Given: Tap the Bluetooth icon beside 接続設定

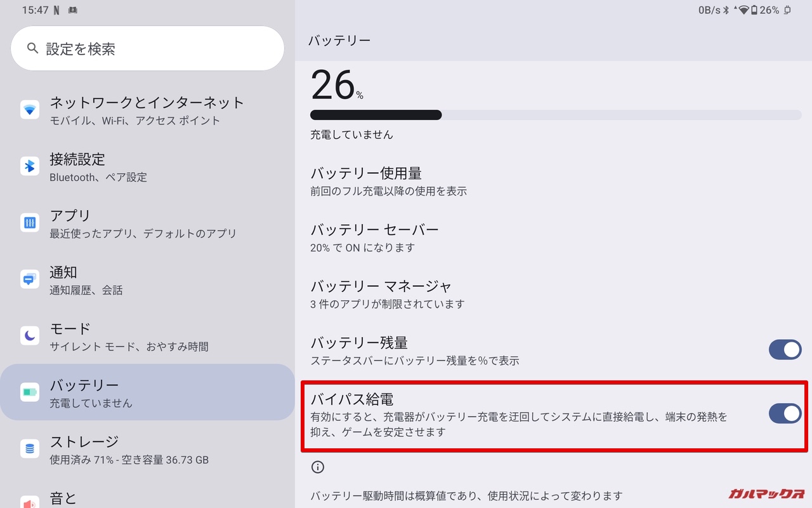Looking at the screenshot, I should point(30,166).
